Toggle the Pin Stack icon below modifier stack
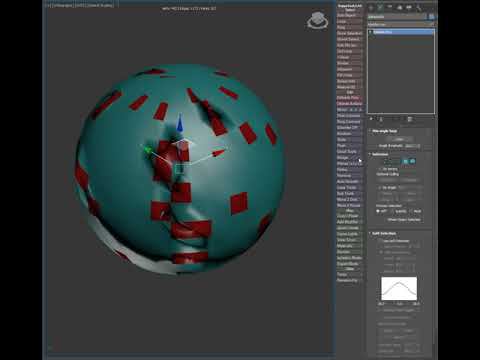 tap(371, 119)
